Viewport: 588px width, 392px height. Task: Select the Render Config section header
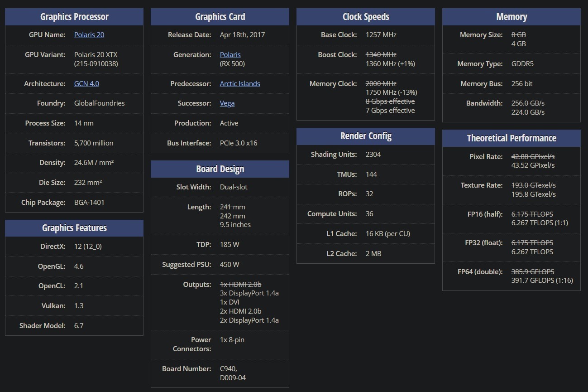pos(366,136)
